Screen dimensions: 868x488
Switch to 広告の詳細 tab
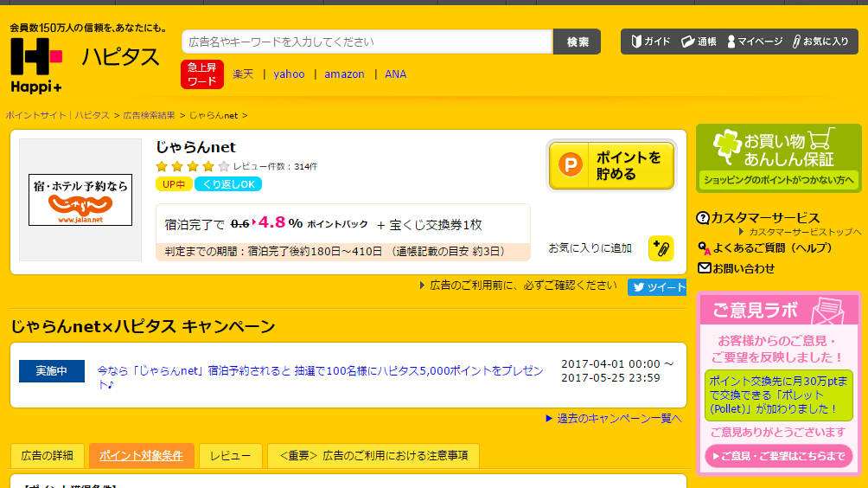[x=47, y=456]
